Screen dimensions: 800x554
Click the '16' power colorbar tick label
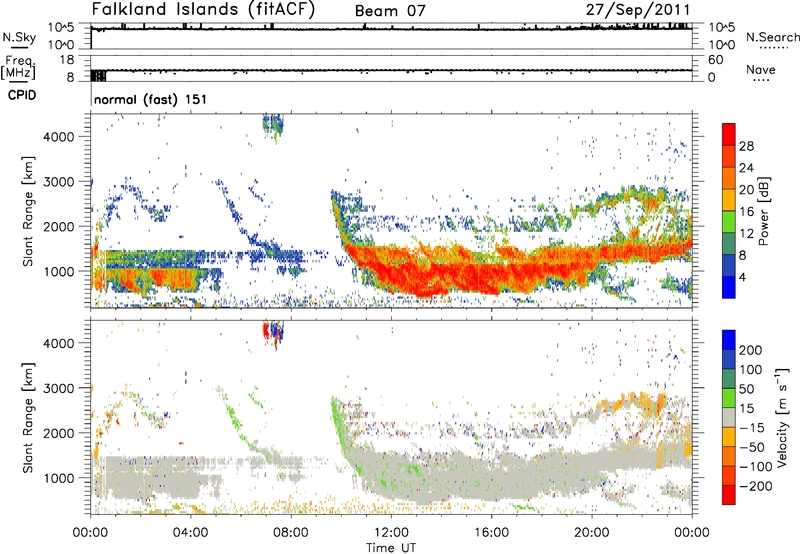(746, 212)
